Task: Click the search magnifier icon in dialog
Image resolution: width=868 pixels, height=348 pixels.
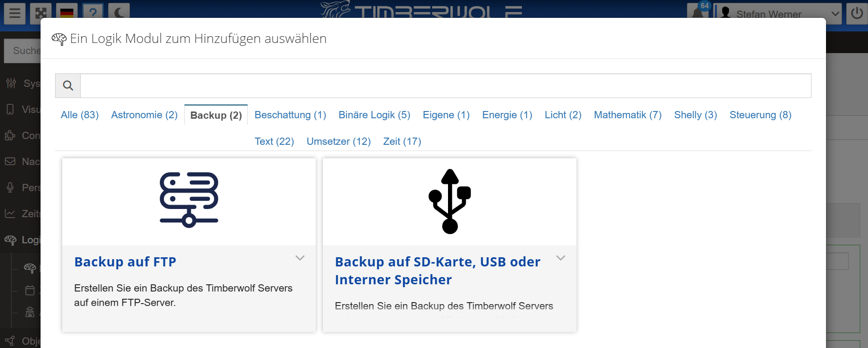Action: (68, 85)
